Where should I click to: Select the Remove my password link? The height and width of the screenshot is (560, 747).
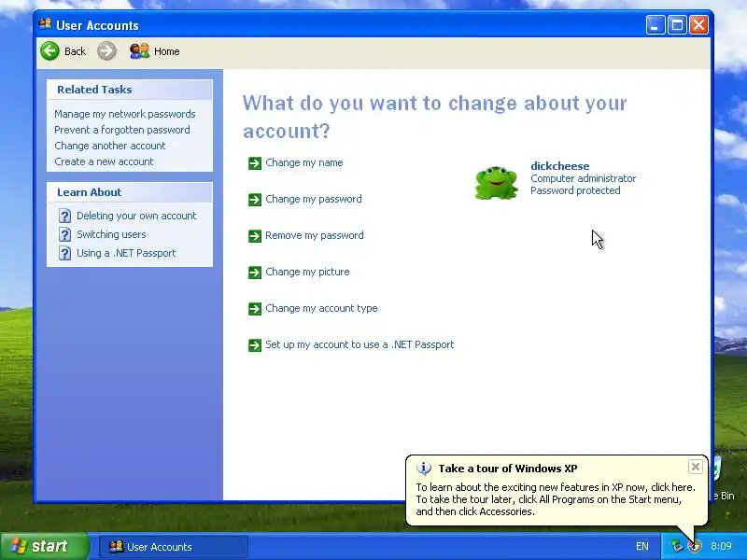[315, 235]
